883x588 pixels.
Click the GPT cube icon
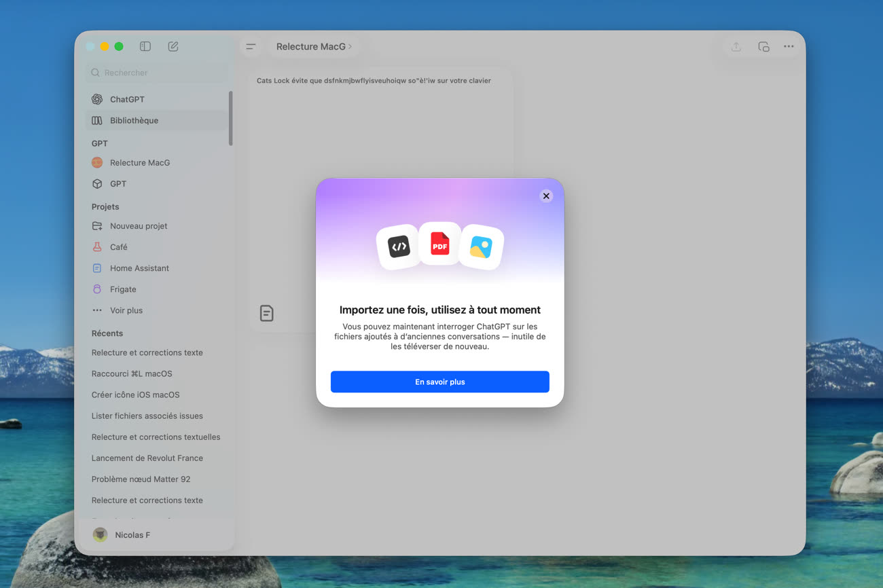[97, 183]
